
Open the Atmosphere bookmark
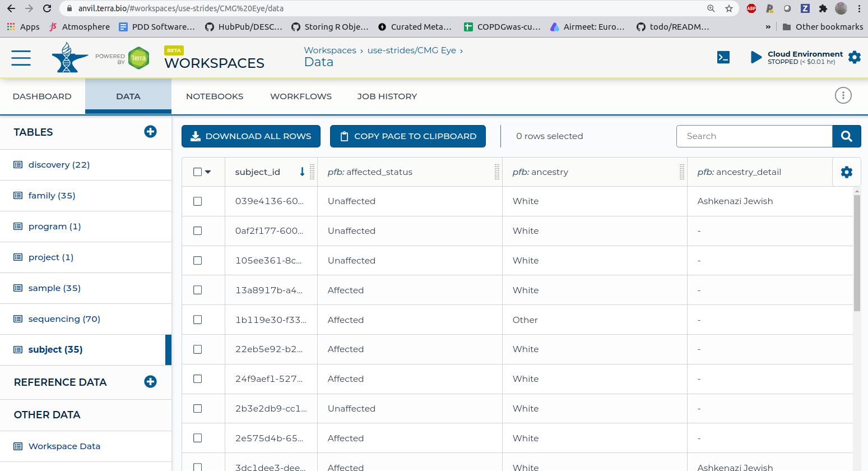click(x=80, y=26)
